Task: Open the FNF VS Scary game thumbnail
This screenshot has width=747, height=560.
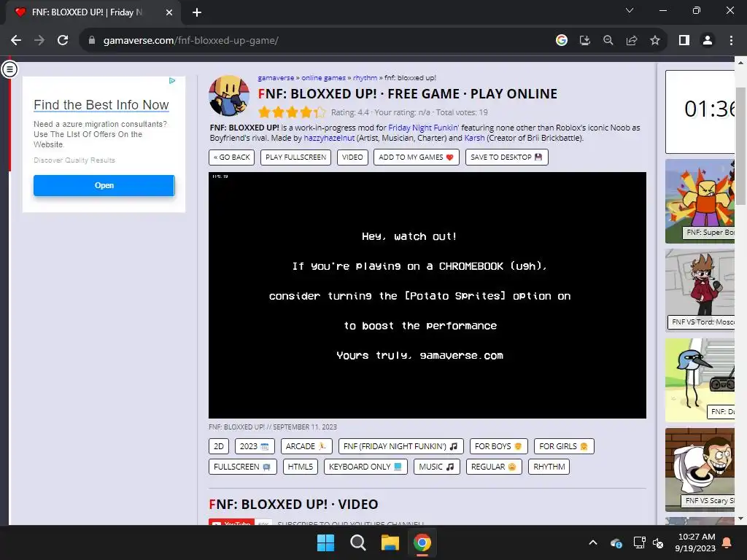Action: pos(700,470)
